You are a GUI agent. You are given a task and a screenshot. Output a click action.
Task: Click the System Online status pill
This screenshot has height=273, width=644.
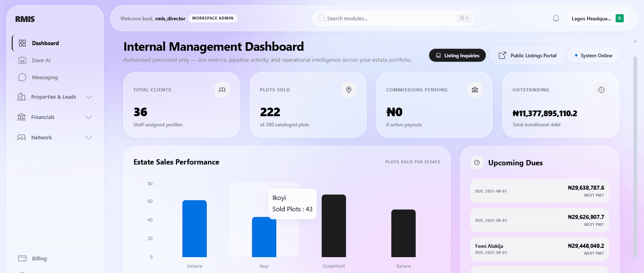click(594, 55)
